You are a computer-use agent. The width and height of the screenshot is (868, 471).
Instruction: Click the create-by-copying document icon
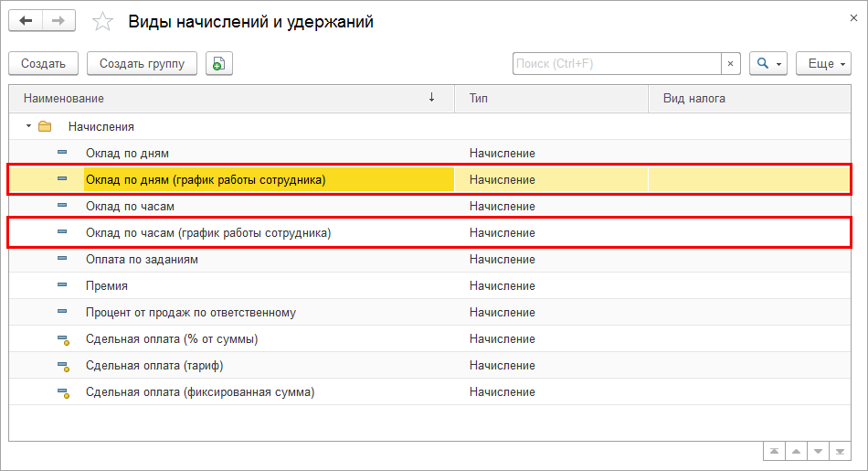[x=219, y=64]
